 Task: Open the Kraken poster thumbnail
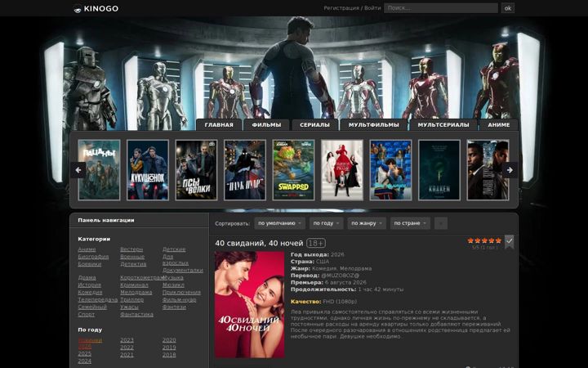[439, 170]
